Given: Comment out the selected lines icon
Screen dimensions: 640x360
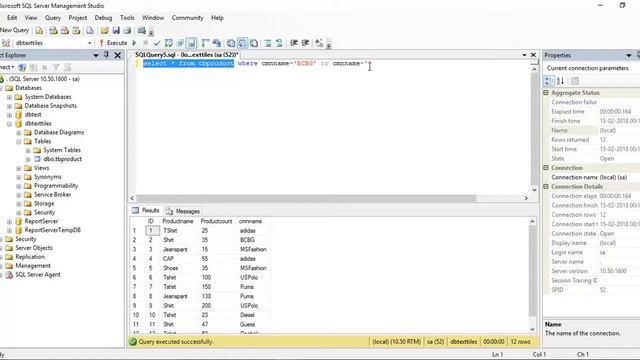Looking at the screenshot, I should pyautogui.click(x=268, y=43).
